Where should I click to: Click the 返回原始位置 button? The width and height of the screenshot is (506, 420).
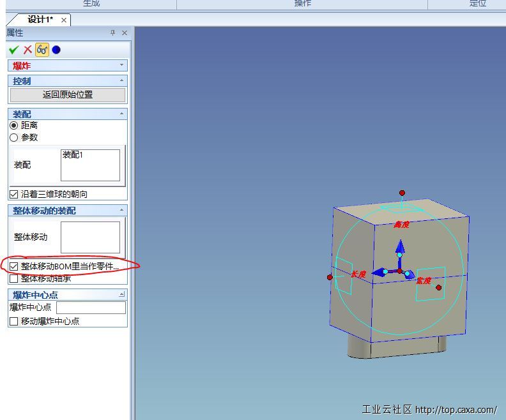(68, 94)
